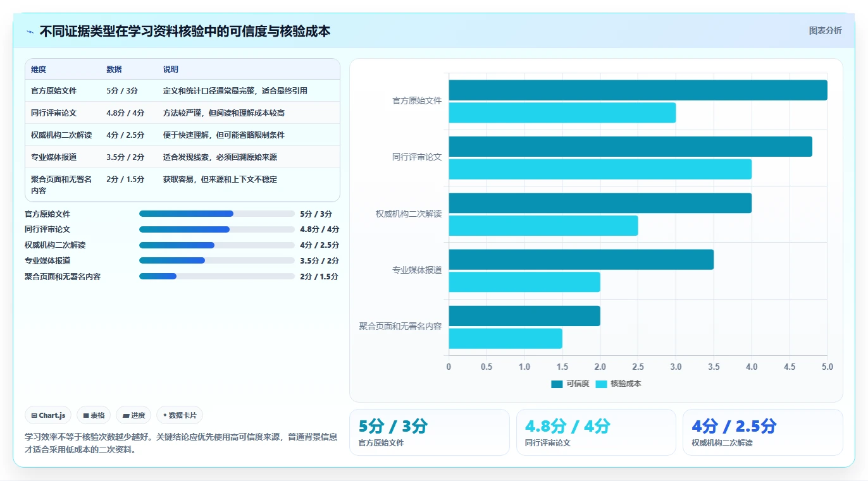Select the 表格 tag chip
This screenshot has height=481, width=868.
pyautogui.click(x=94, y=415)
